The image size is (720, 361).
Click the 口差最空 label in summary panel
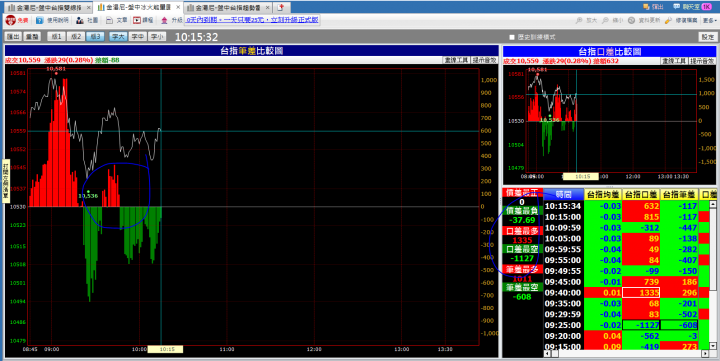point(522,249)
